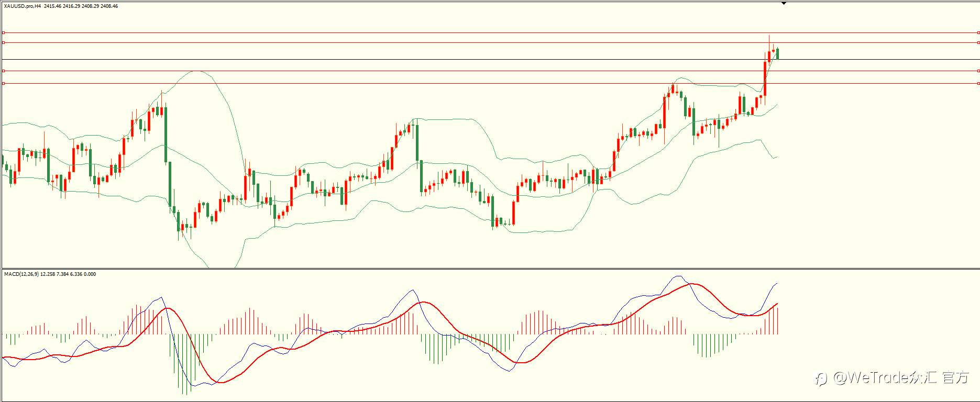Select the second red horizontal line from top
Screen dimensions: 980x402
(x=490, y=42)
